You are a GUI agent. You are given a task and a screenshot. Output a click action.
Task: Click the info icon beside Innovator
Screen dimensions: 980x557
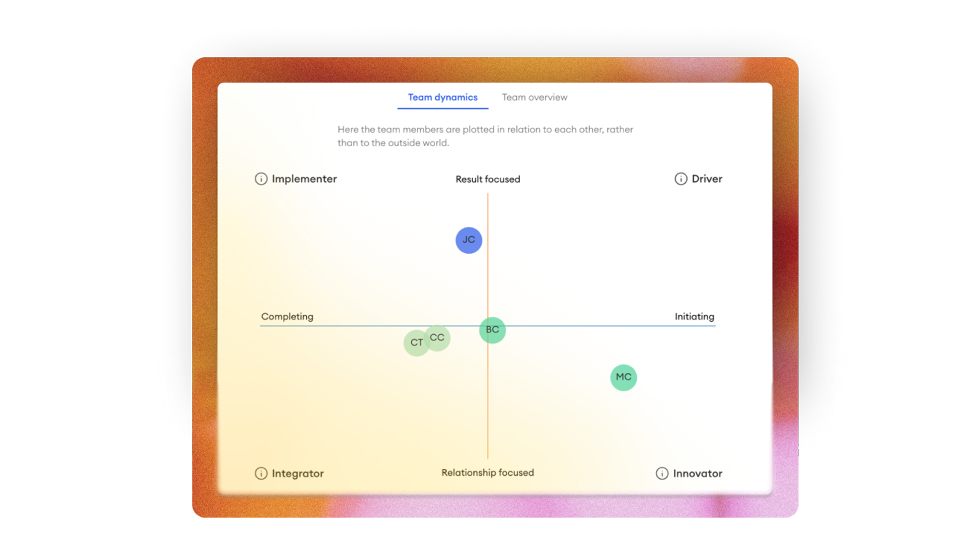pos(662,473)
